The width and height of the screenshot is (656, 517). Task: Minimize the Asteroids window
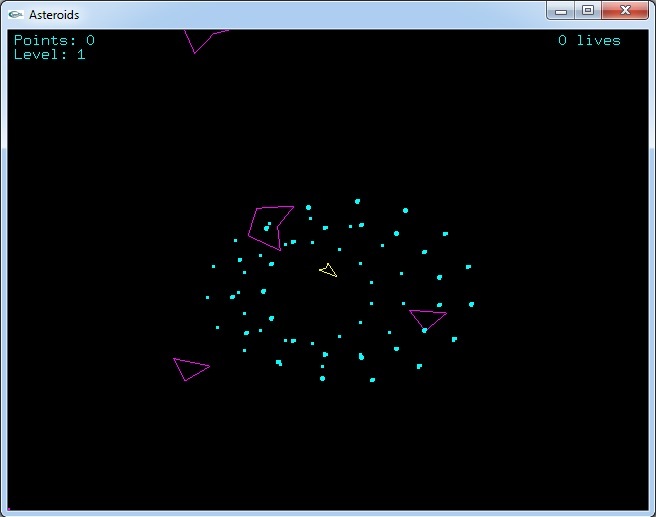(x=561, y=10)
